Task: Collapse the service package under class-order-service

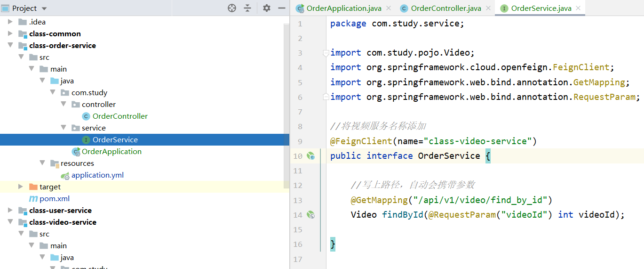Action: pyautogui.click(x=64, y=128)
